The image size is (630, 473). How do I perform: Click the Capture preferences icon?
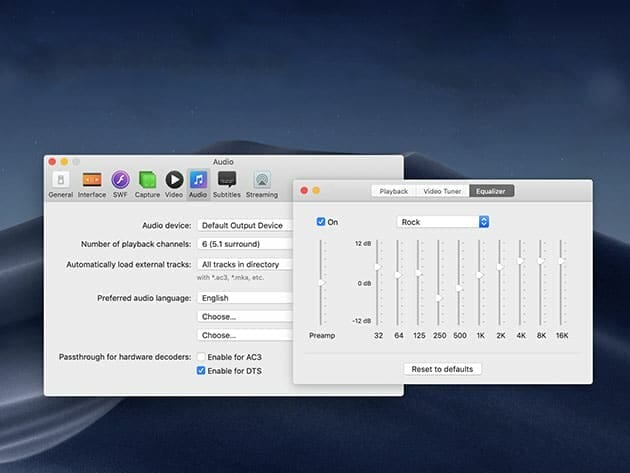(x=148, y=183)
